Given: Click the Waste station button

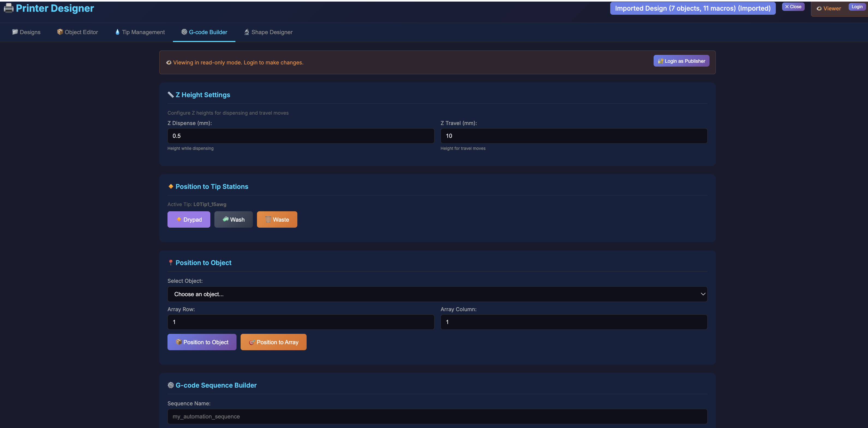Looking at the screenshot, I should [x=277, y=219].
